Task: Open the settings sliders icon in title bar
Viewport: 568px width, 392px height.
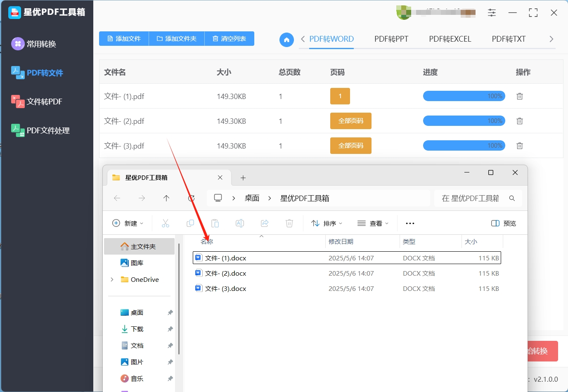Action: [x=492, y=13]
